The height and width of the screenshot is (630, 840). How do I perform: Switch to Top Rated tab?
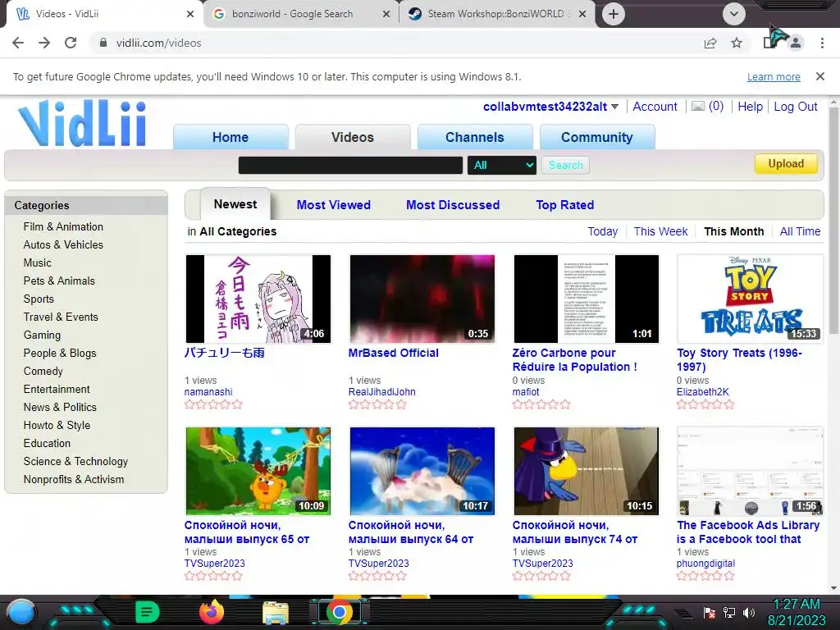(564, 204)
